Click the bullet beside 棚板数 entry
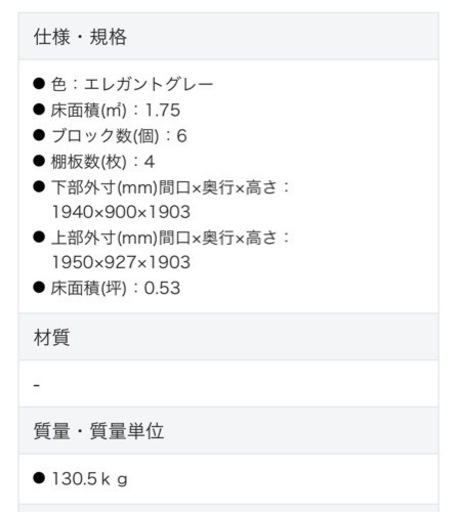 39,161
